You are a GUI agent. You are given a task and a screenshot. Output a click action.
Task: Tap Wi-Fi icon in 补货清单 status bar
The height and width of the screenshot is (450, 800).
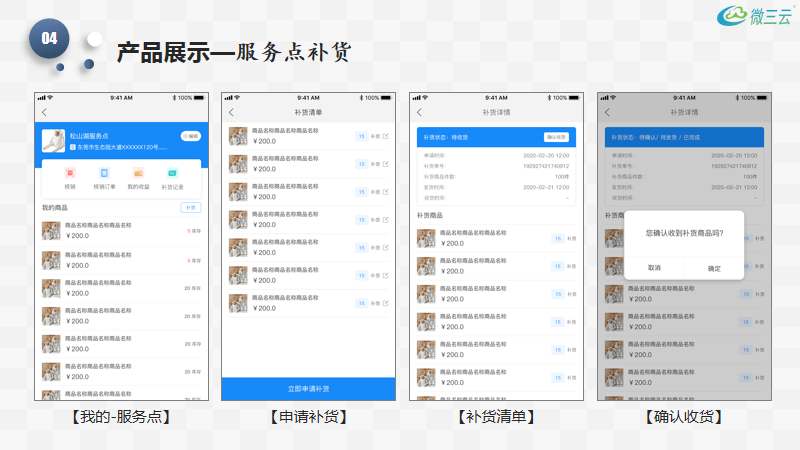[237, 97]
